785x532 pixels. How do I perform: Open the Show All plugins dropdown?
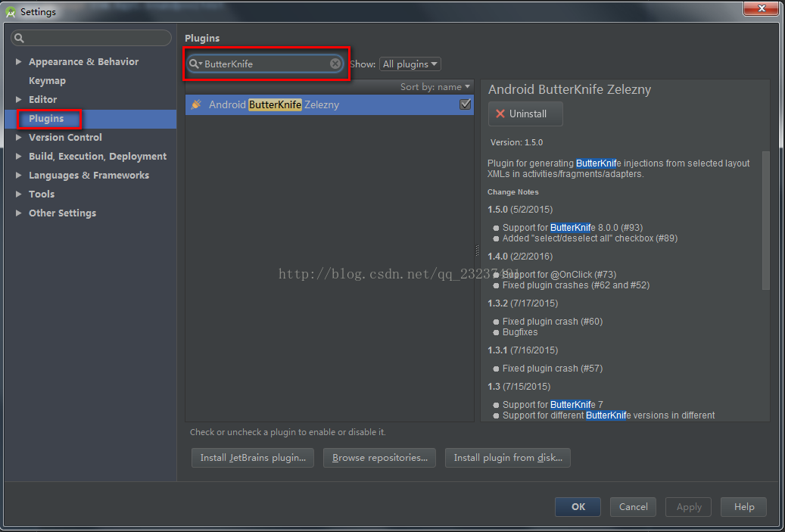click(410, 64)
